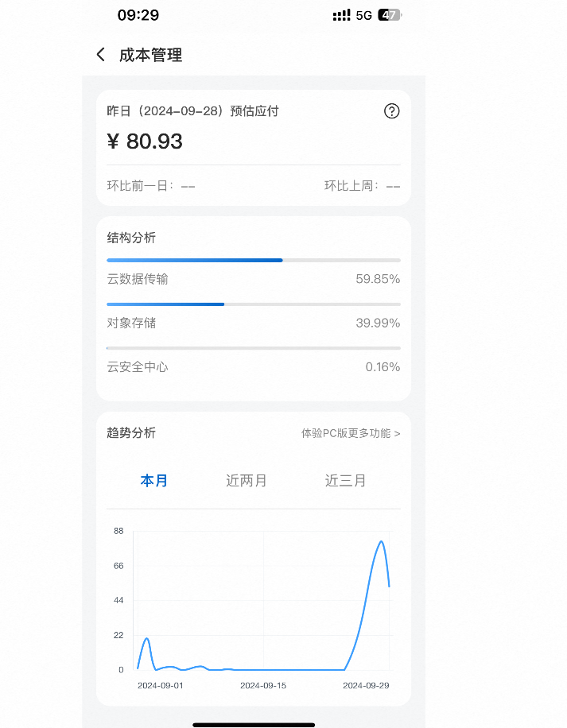Image resolution: width=567 pixels, height=728 pixels.
Task: Open 体验PC版更多功能 link
Action: tap(351, 433)
